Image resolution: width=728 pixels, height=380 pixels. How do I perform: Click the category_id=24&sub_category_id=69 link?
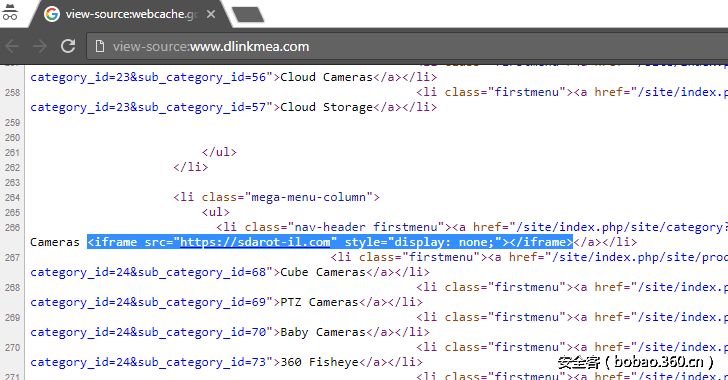click(148, 302)
